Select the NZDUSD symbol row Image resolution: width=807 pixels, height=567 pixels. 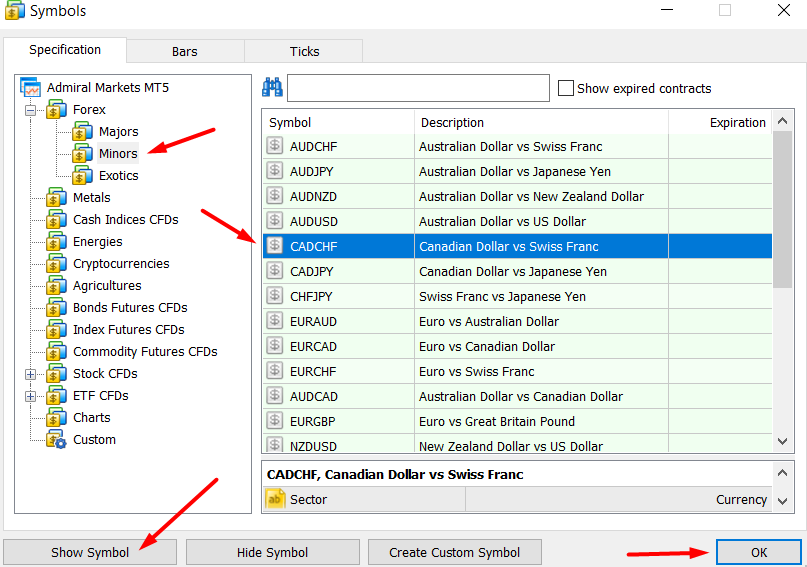517,444
